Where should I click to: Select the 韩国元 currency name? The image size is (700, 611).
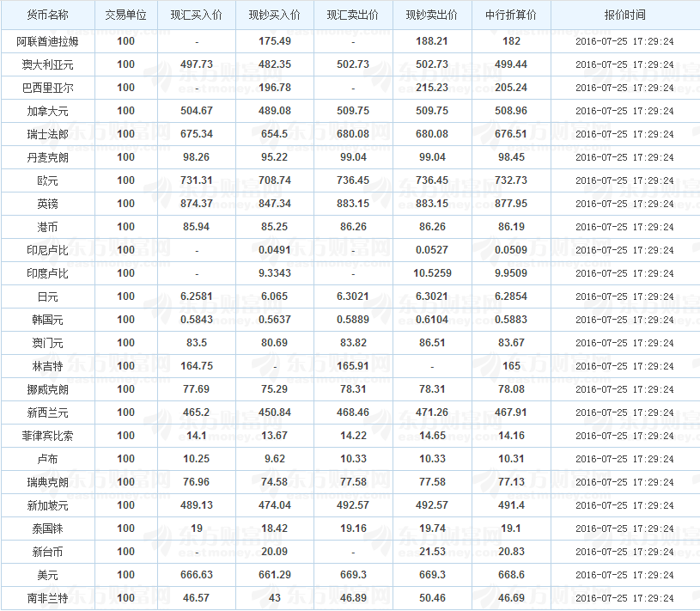(48, 321)
